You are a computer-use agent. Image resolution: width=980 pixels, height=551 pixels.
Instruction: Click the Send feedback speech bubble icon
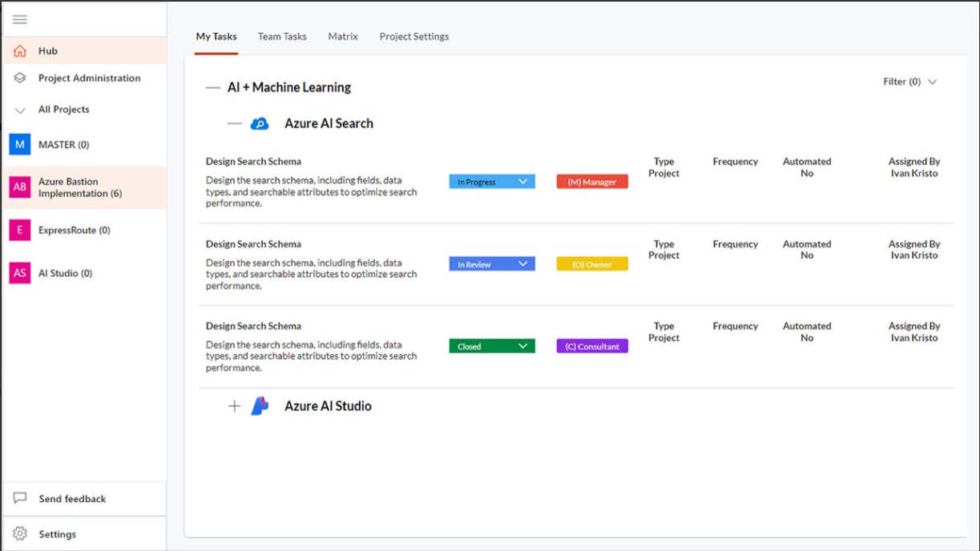tap(20, 498)
